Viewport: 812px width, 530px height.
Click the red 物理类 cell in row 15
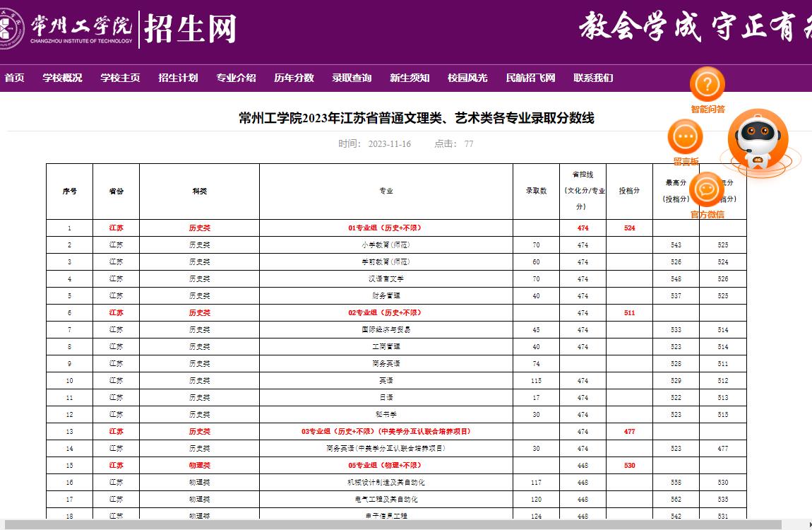[199, 465]
